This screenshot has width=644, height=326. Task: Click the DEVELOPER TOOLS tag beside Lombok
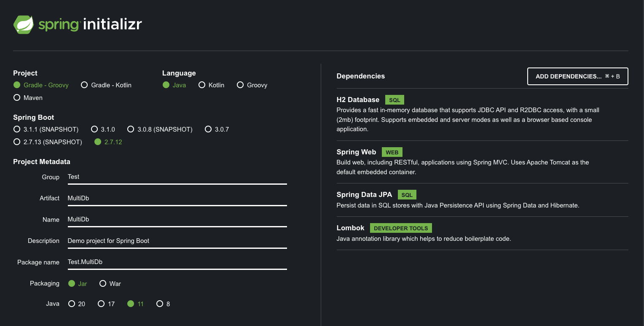401,228
